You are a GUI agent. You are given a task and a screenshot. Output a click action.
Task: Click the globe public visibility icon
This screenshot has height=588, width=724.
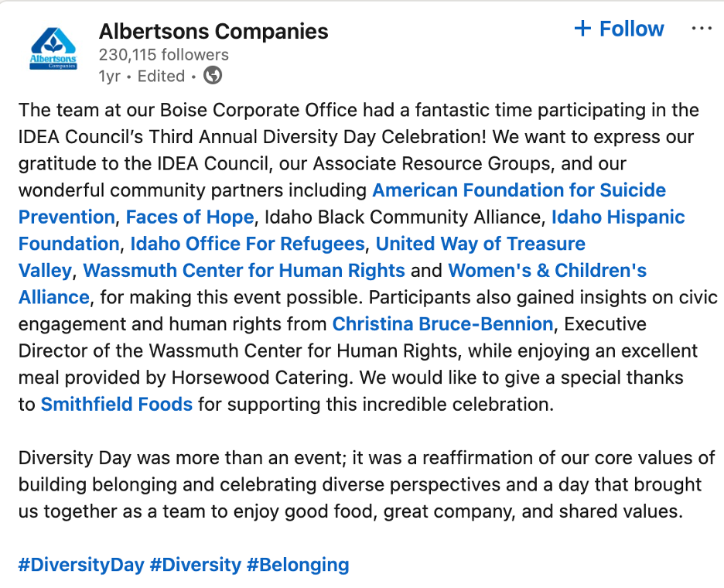[213, 75]
